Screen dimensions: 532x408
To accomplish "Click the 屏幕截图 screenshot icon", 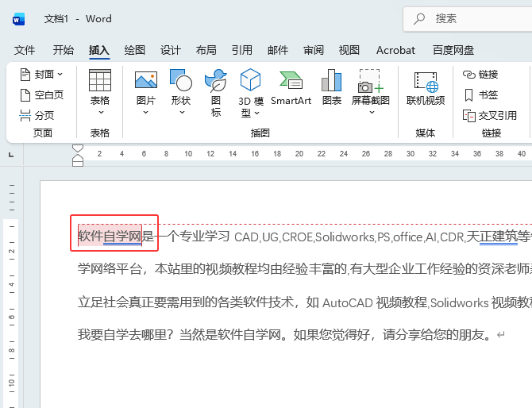I will [x=371, y=81].
